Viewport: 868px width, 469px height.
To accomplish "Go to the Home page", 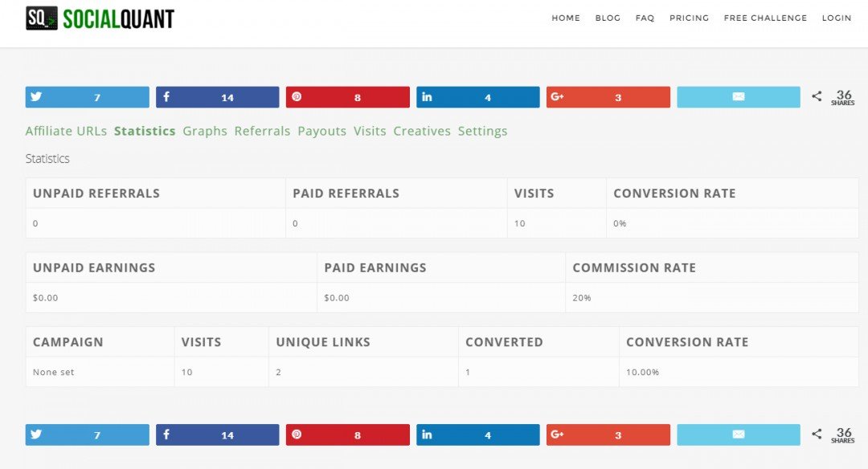I will tap(566, 18).
